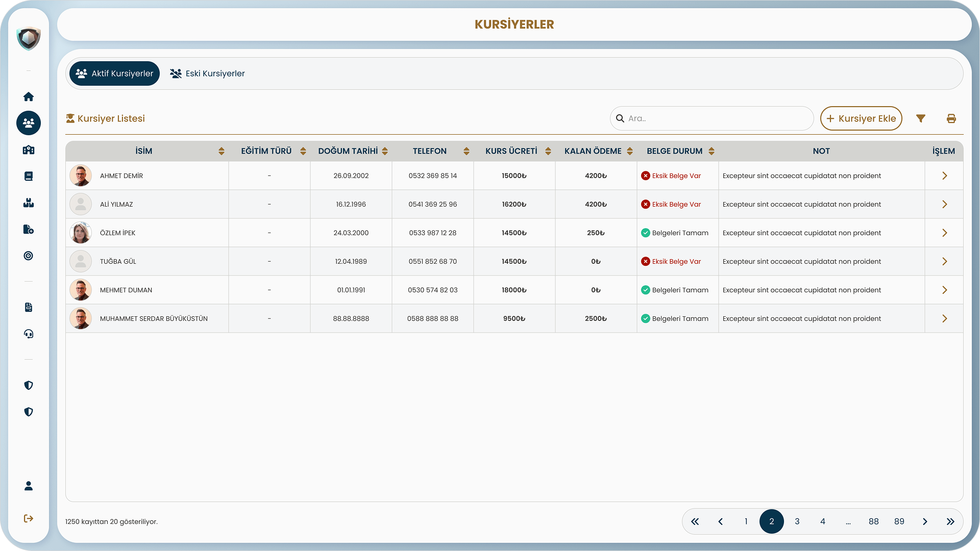Click the logout icon at the sidebar bottom
The width and height of the screenshot is (980, 551).
pos(29,518)
